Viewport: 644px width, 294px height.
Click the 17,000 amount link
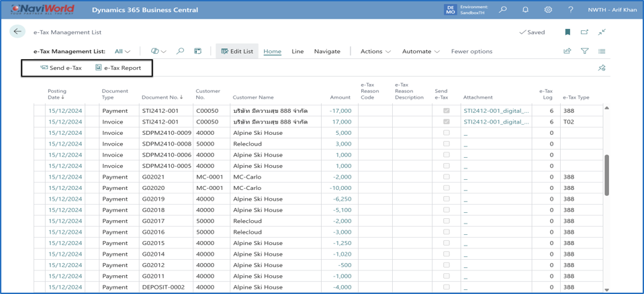[x=341, y=122]
